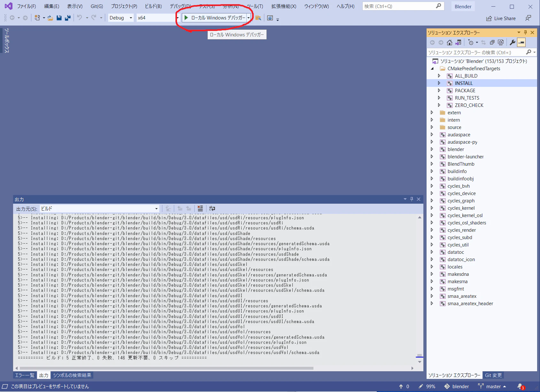Click the Solution Explorer Home icon
This screenshot has height=392, width=540.
point(450,42)
